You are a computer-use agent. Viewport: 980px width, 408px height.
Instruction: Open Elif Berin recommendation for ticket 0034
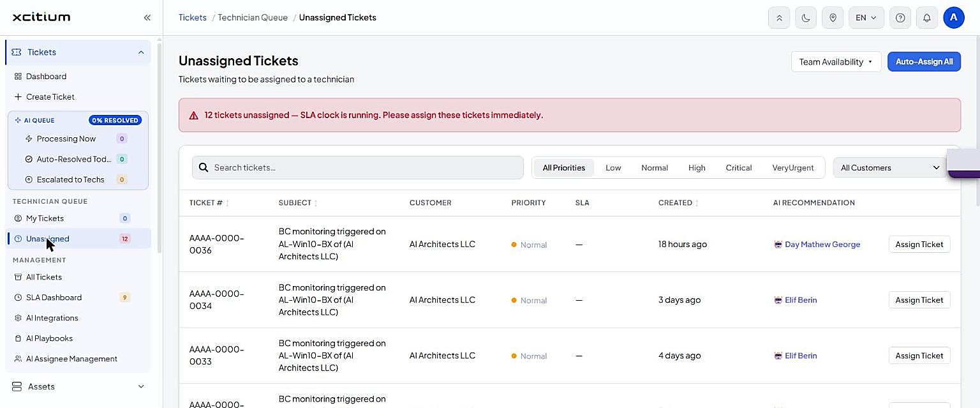pos(795,300)
